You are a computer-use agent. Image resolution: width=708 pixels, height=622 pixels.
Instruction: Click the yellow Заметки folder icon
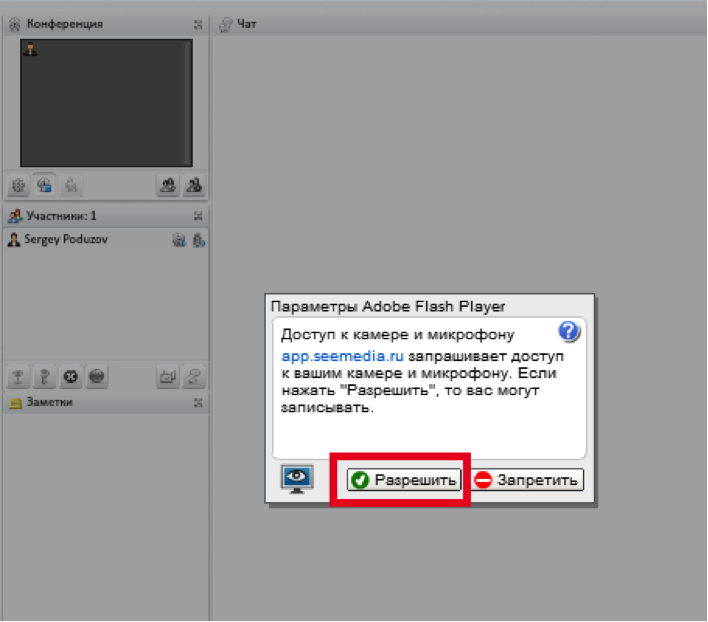coord(15,403)
